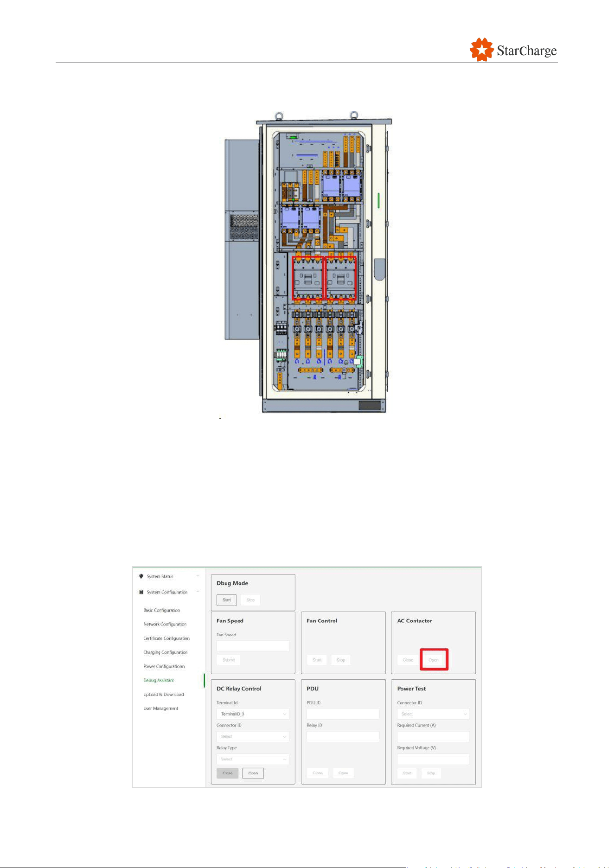Open Charging Configuration menu item
The image size is (614, 868).
click(x=166, y=652)
